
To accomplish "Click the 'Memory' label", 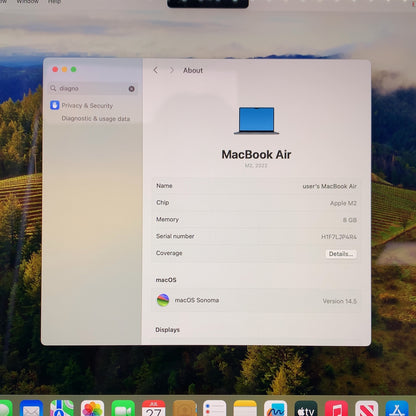I will pyautogui.click(x=167, y=219).
